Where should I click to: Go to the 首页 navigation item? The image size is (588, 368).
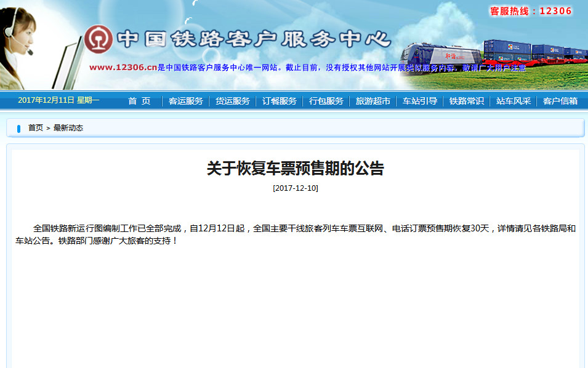pos(139,101)
